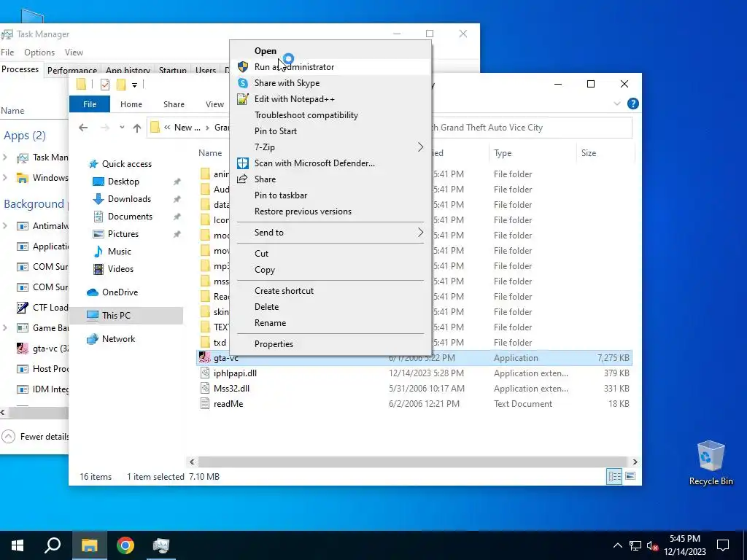
Task: Click the address bar path
Action: 189,128
